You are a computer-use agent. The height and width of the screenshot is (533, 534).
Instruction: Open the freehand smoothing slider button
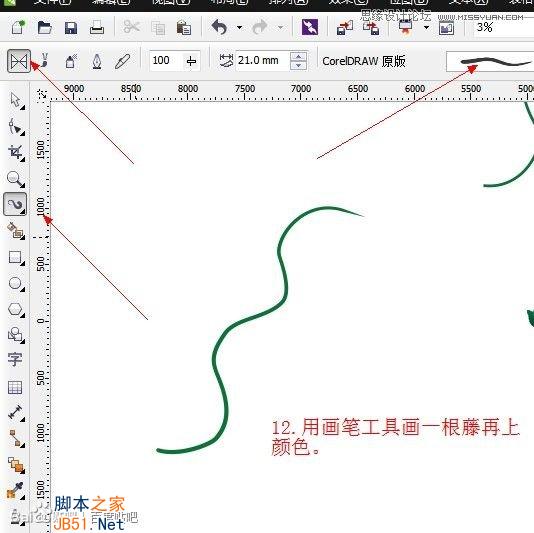[x=191, y=61]
